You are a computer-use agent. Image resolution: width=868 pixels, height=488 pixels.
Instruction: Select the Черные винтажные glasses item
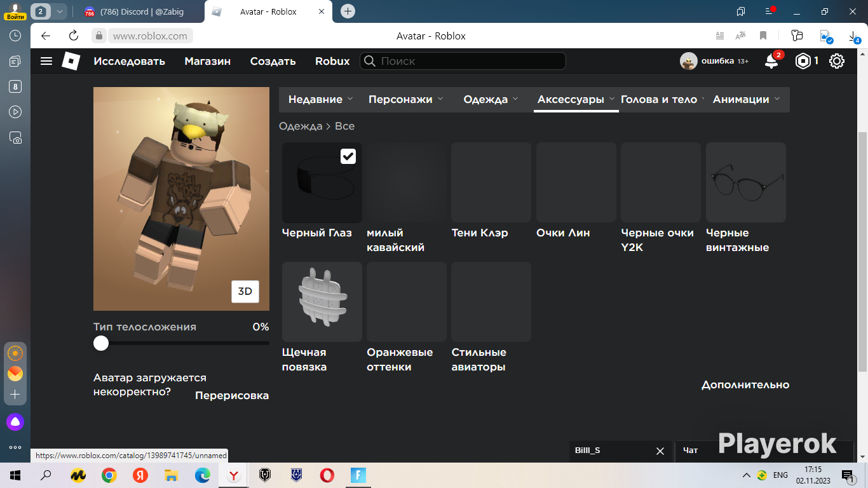pyautogui.click(x=746, y=182)
